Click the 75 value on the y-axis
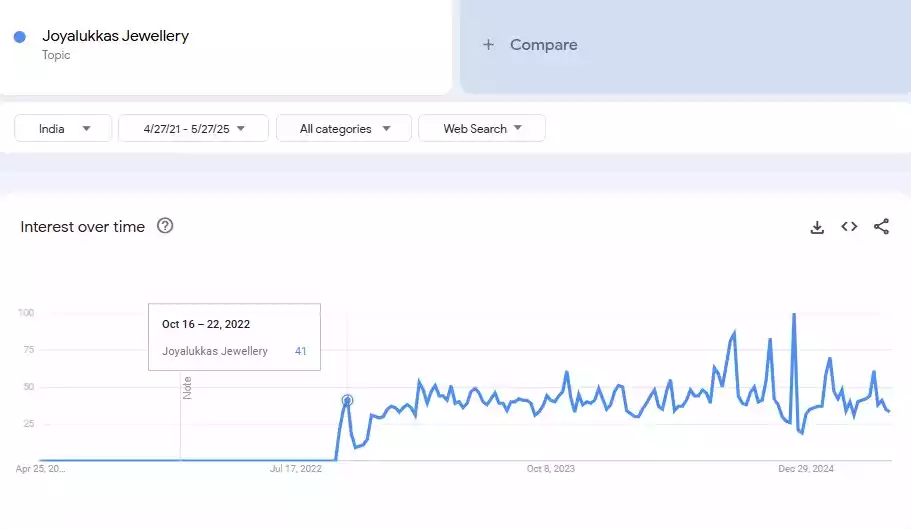The width and height of the screenshot is (911, 529). (28, 350)
